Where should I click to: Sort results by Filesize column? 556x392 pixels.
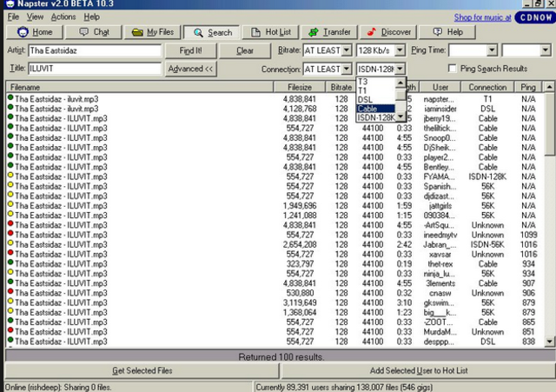click(x=299, y=87)
